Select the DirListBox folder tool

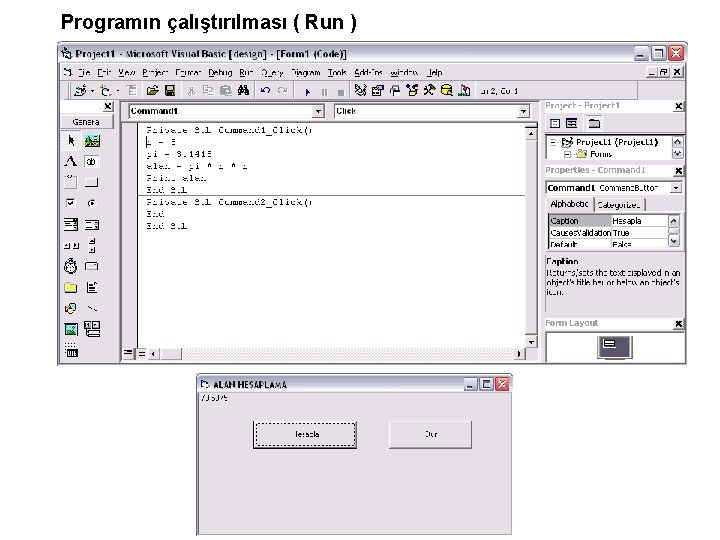click(x=71, y=287)
